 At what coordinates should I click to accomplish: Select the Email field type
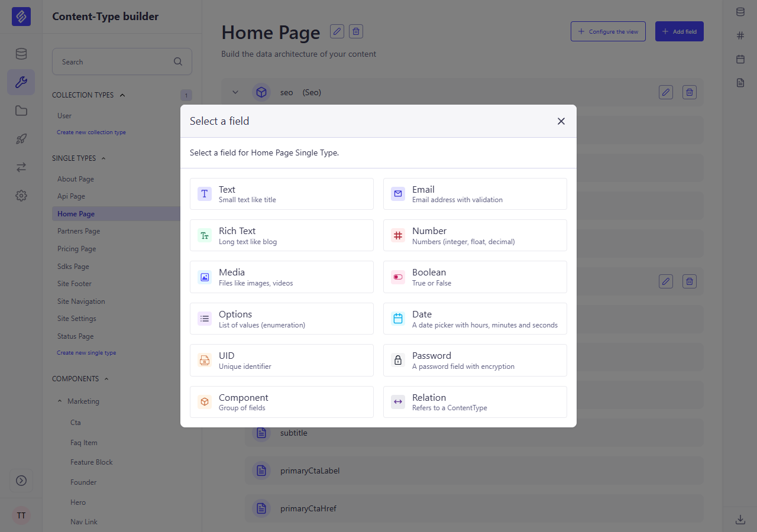coord(475,194)
